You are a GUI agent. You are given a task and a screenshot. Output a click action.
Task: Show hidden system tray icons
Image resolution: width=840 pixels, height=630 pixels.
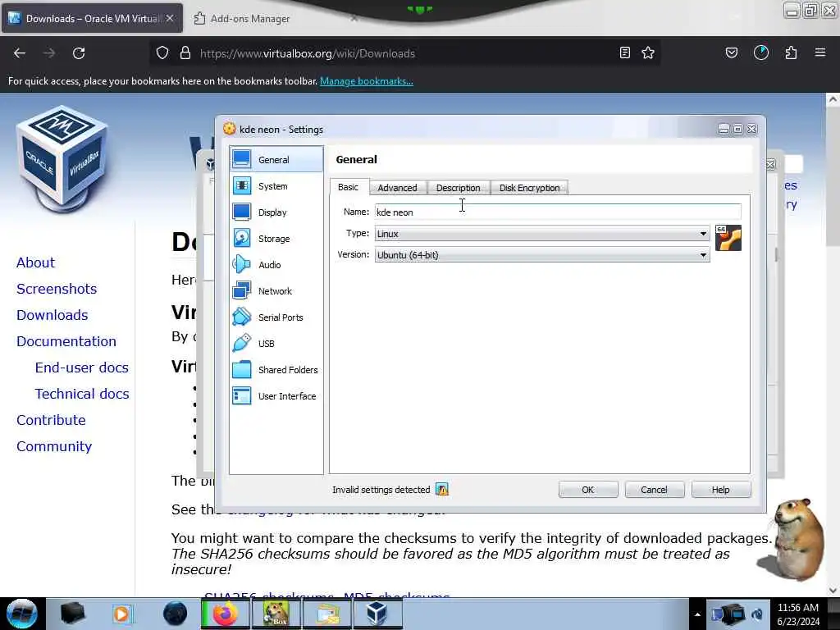(x=697, y=614)
